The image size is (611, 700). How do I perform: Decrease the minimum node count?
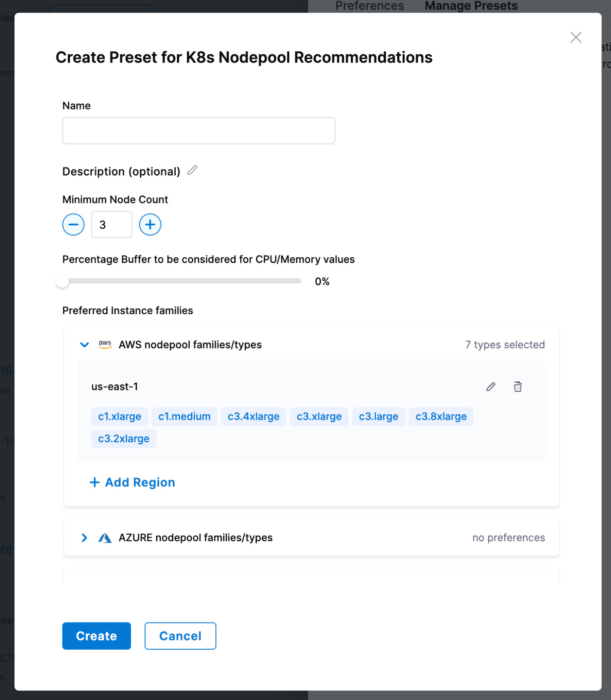pos(73,225)
